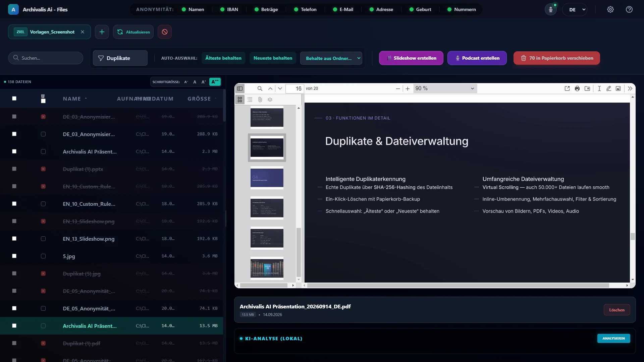The image size is (644, 362).
Task: Open the DE language dropdown
Action: [x=575, y=10]
